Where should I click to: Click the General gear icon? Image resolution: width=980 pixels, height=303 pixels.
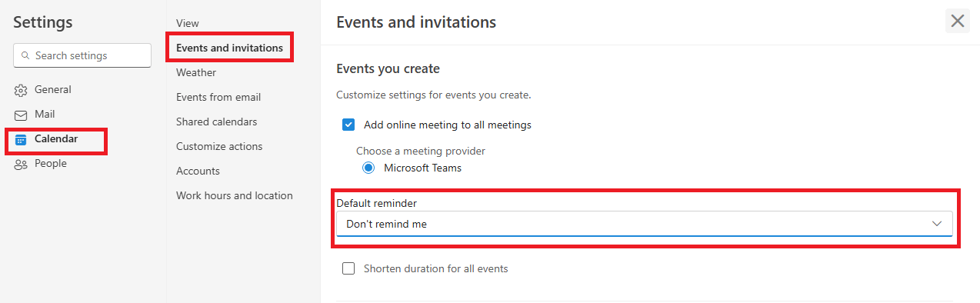21,91
